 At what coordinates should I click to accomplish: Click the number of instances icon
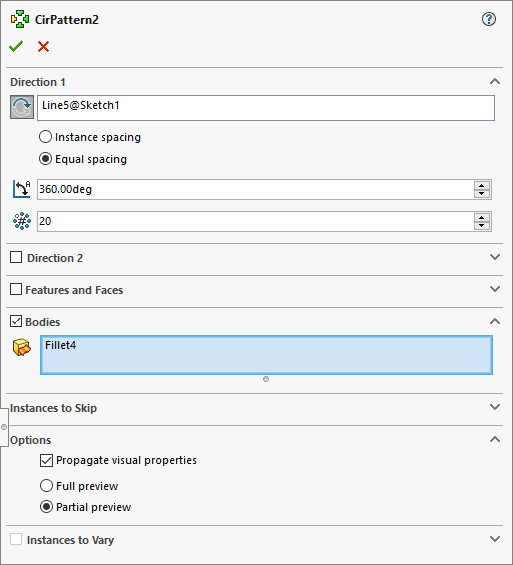click(x=22, y=221)
